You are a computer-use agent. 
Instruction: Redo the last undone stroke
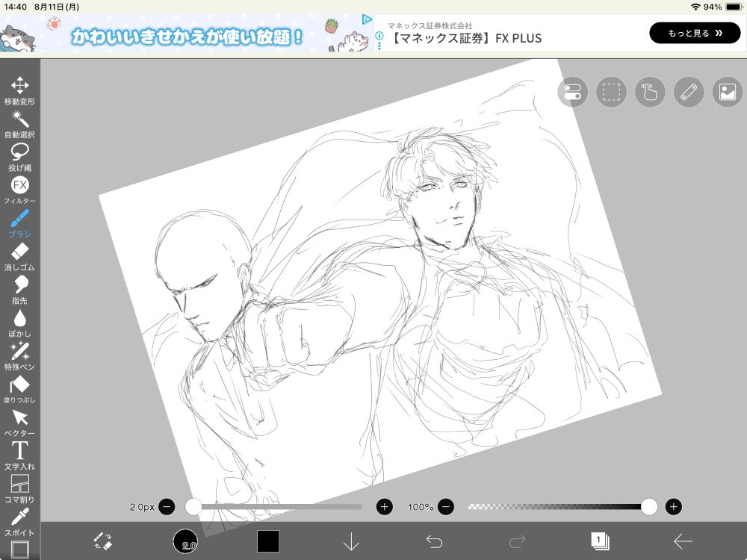coord(517,541)
